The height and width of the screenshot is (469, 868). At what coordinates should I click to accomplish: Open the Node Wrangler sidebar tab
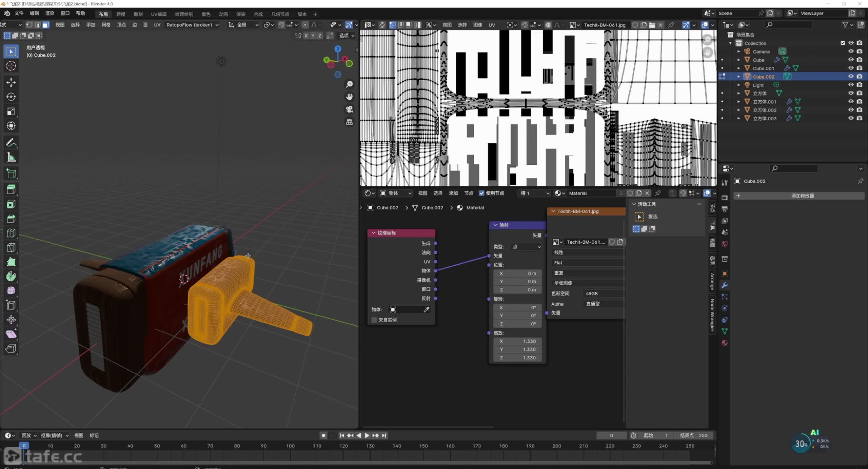pyautogui.click(x=712, y=315)
